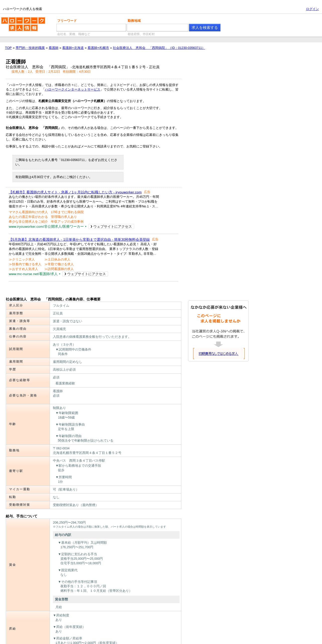Select 可（駐車場あり） text
This screenshot has height=644, width=322.
point(66,490)
